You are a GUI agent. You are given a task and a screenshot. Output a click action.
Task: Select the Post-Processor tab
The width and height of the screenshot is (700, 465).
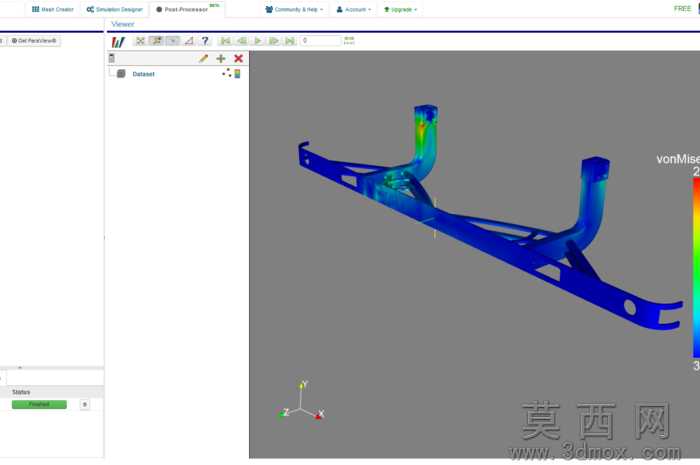[187, 9]
